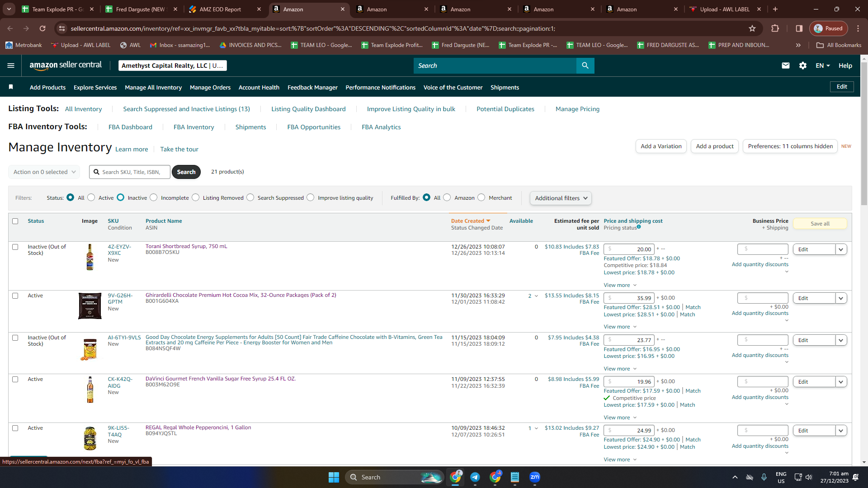Open the Chrome extensions puzzle icon
The image size is (868, 488).
pos(775,28)
